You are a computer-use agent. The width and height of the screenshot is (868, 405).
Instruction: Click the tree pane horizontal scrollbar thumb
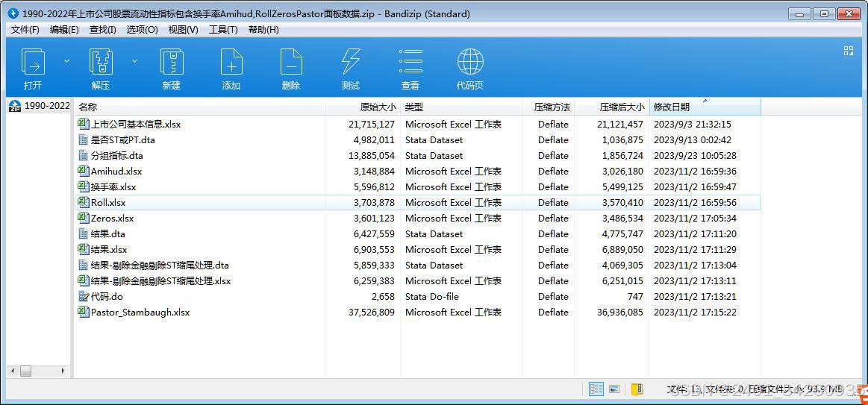(x=25, y=371)
